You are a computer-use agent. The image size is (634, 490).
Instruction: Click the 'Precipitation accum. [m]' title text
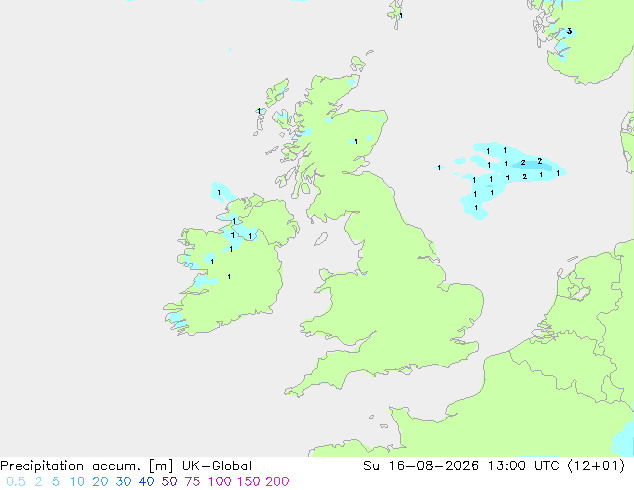click(87, 466)
